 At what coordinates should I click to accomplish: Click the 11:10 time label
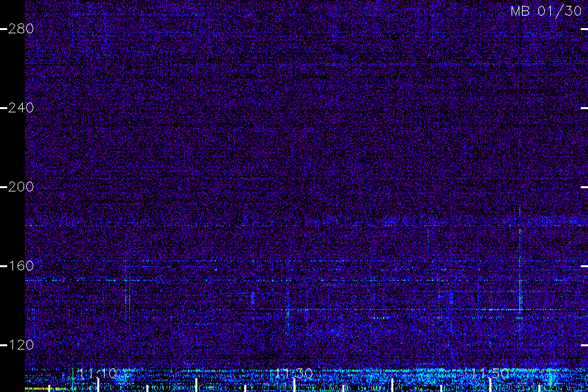pos(98,374)
